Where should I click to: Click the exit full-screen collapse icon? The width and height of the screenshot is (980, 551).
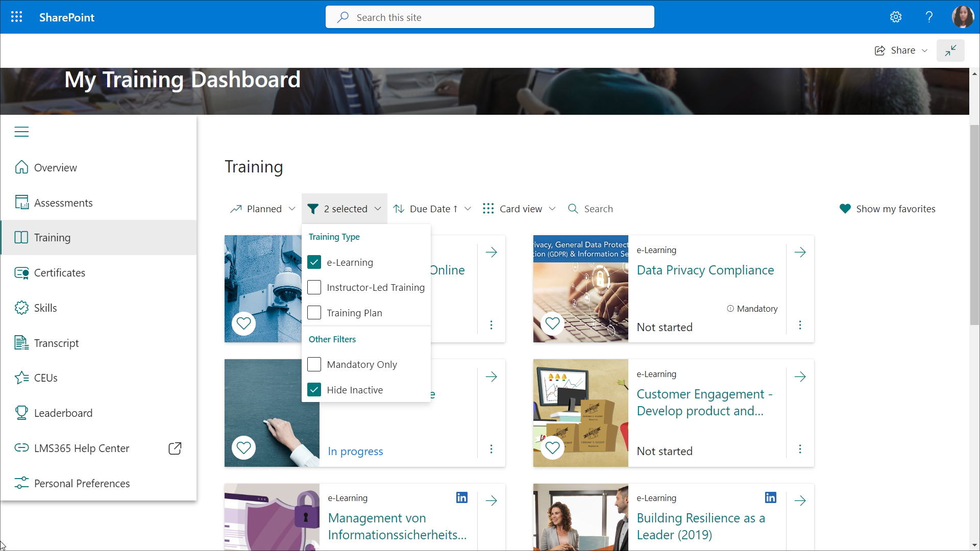point(950,51)
